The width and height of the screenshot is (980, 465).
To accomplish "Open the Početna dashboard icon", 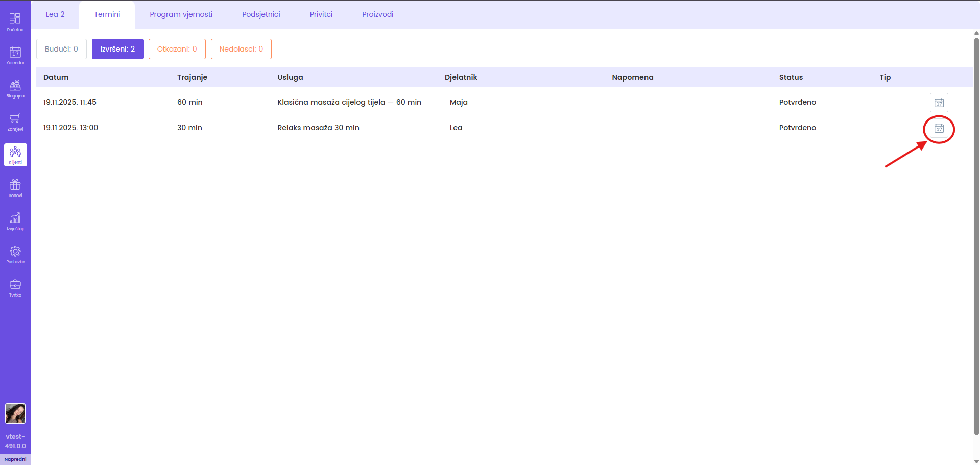I will [x=15, y=22].
